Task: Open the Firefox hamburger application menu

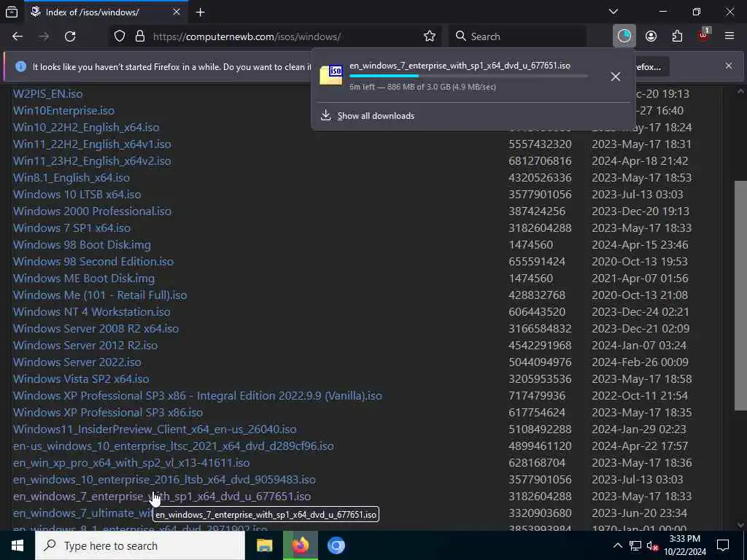Action: (729, 36)
